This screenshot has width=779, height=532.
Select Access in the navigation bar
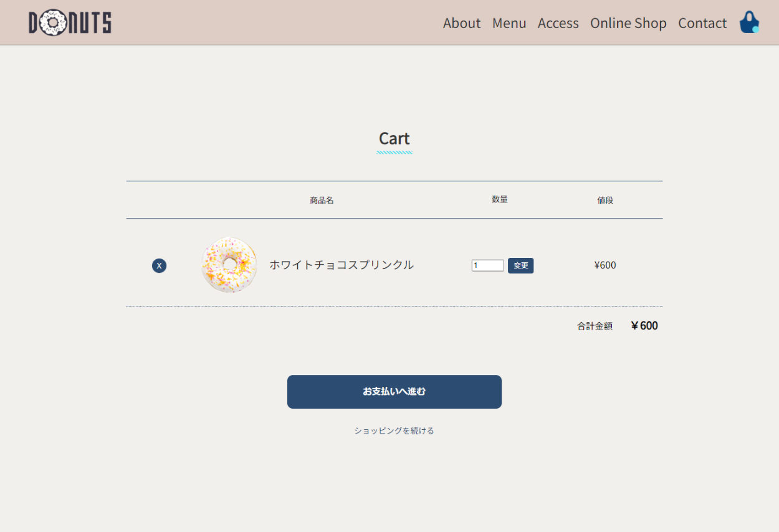point(558,23)
